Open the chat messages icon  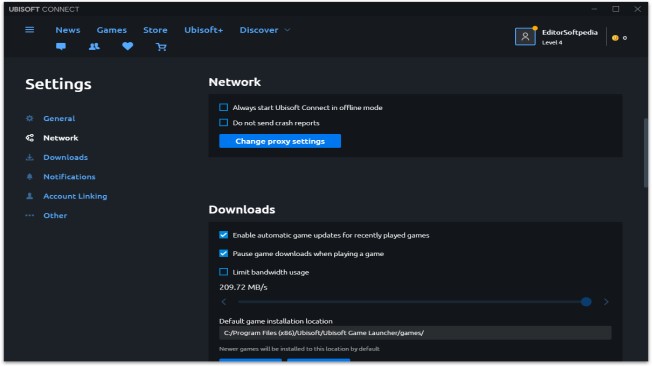(x=61, y=47)
